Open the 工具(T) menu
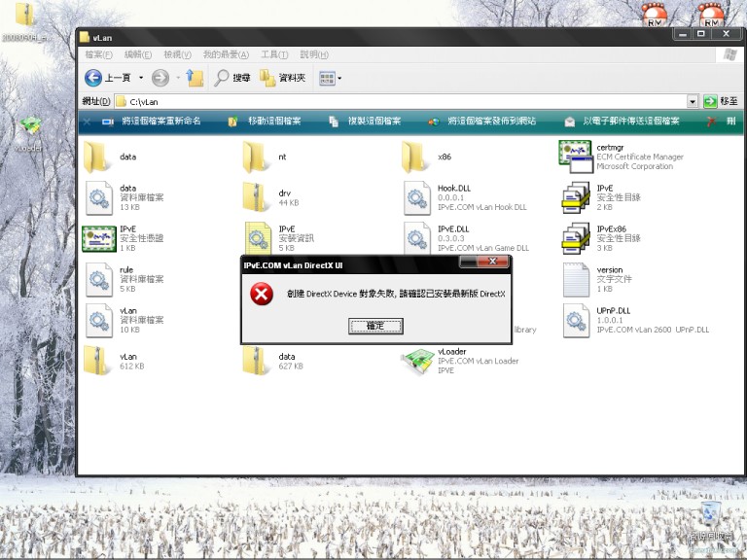Image resolution: width=747 pixels, height=560 pixels. click(x=275, y=54)
